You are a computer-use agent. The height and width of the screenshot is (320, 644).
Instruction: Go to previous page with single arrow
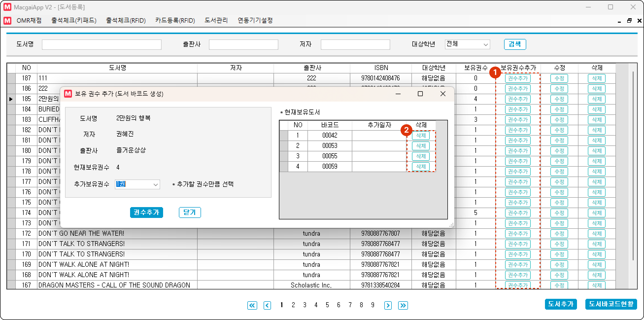click(x=267, y=305)
